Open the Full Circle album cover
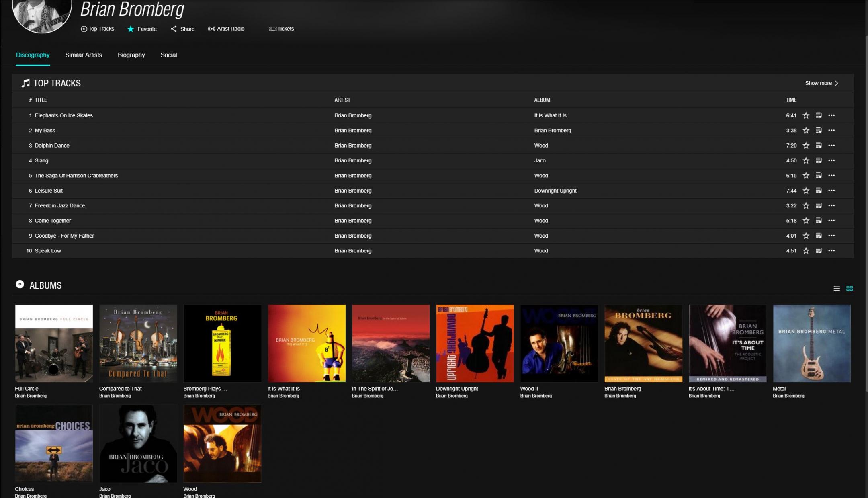This screenshot has height=498, width=868. click(x=54, y=343)
